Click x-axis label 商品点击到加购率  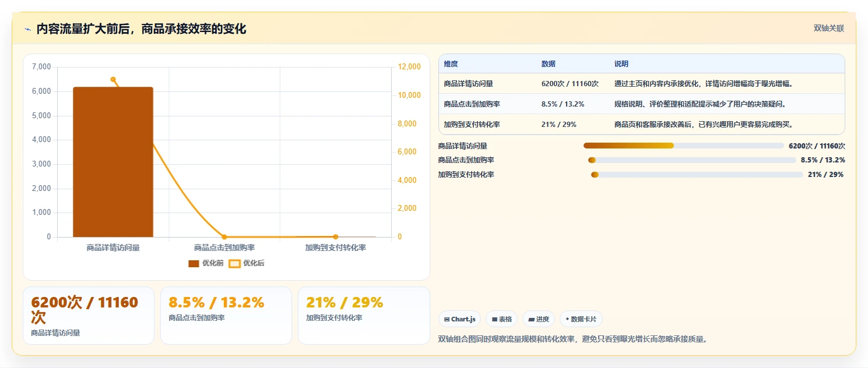click(224, 247)
